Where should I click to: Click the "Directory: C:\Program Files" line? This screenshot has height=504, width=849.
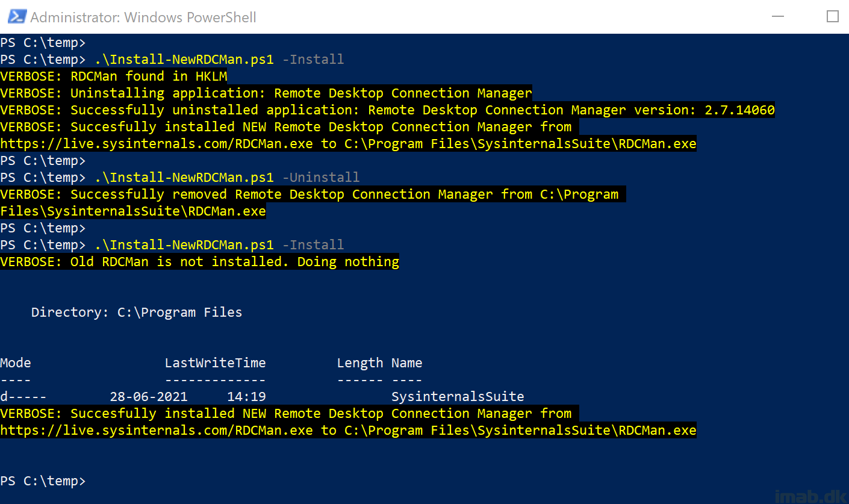click(x=137, y=312)
